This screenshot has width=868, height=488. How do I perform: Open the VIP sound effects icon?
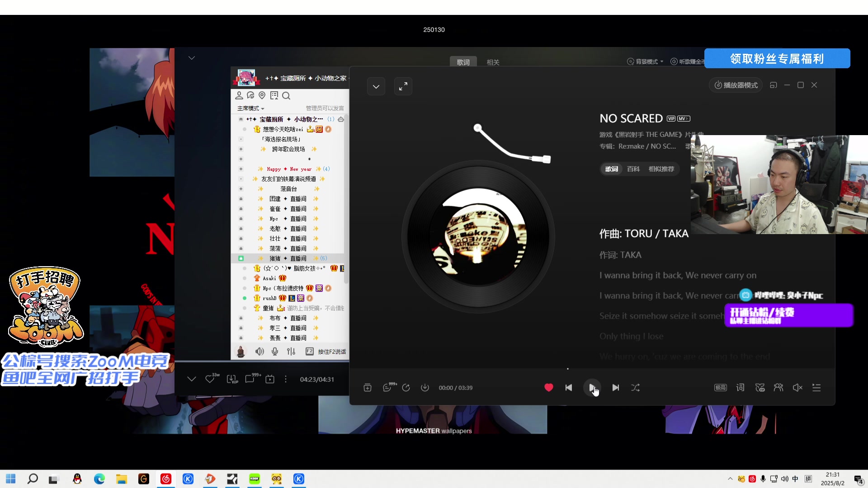pos(760,388)
